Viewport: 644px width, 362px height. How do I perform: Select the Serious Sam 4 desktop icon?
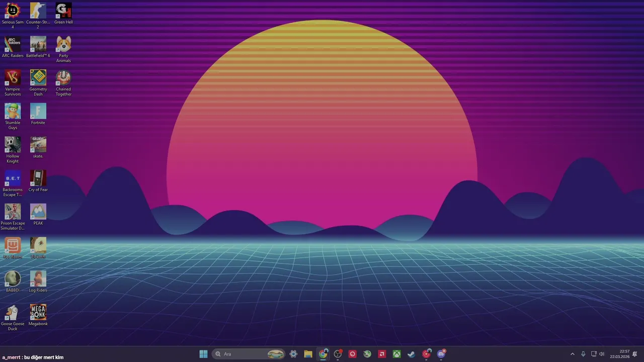click(x=13, y=16)
